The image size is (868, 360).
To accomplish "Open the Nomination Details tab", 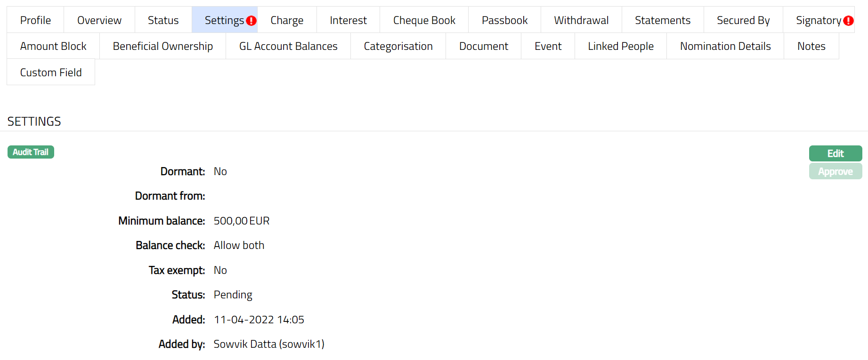I will tap(725, 46).
